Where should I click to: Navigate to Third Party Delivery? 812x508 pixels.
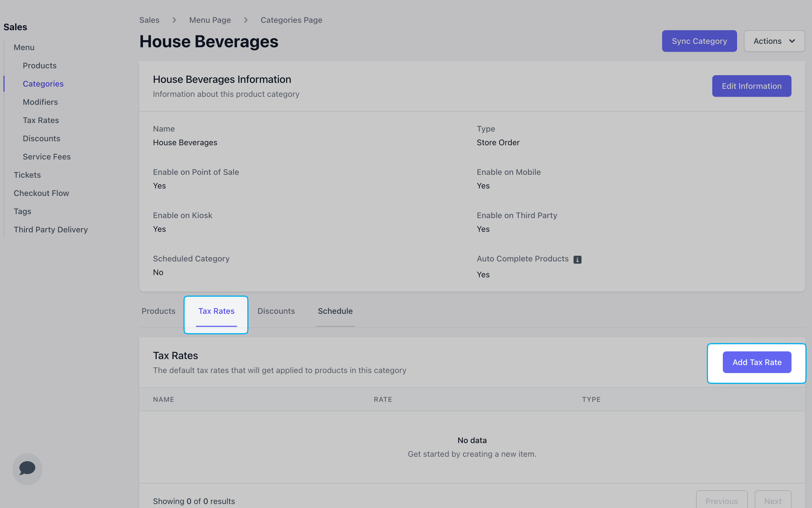click(x=51, y=230)
